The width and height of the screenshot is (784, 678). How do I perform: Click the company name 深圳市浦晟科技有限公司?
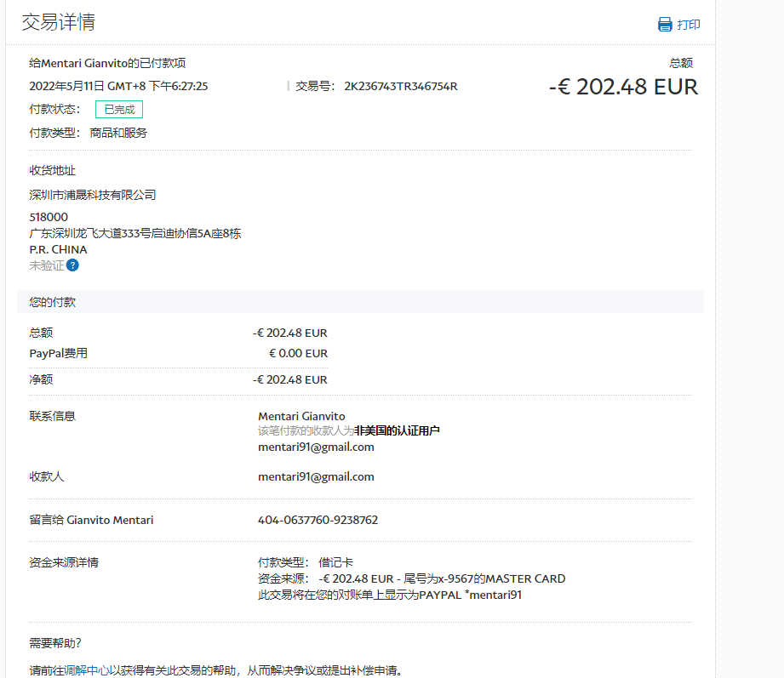[93, 195]
